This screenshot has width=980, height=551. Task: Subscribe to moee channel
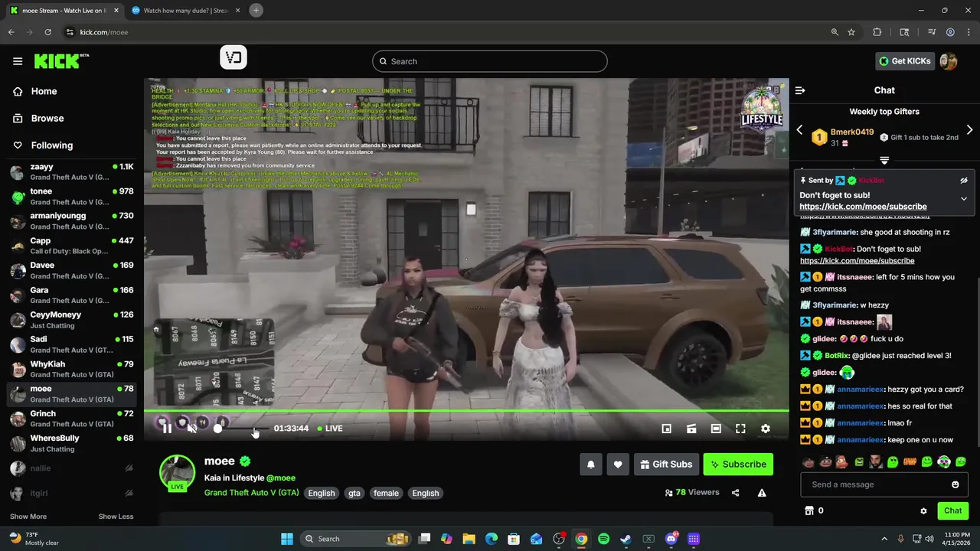point(738,465)
